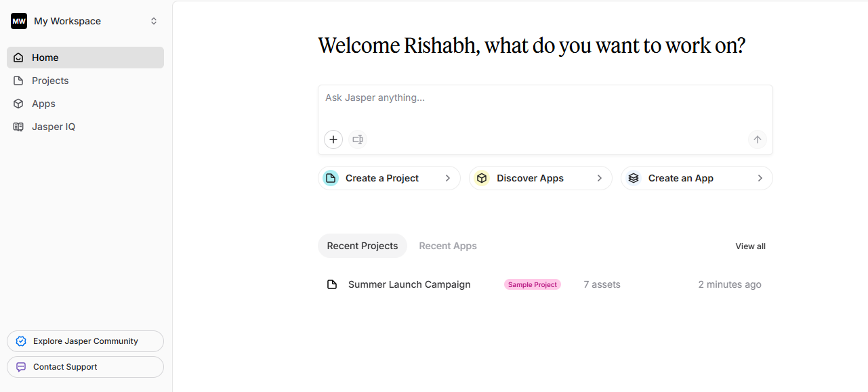Screen dimensions: 868x392
Task: Click the plus attachment icon in prompt box
Action: tap(333, 139)
